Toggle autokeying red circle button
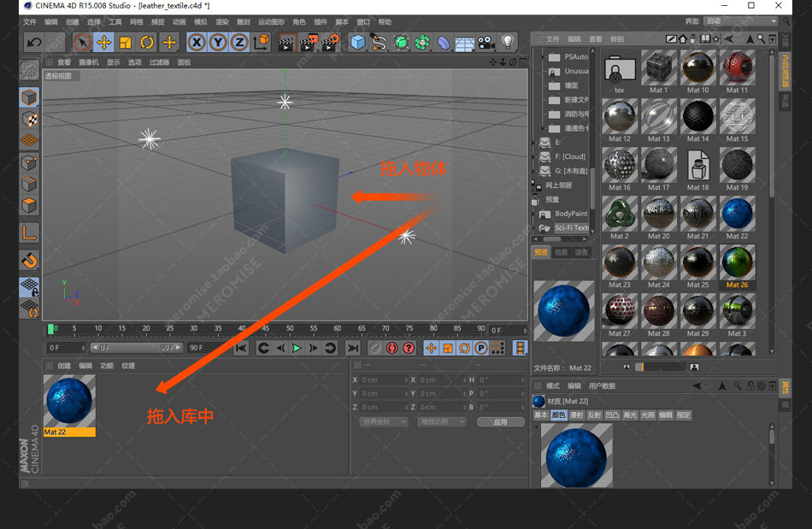The height and width of the screenshot is (529, 812). coord(392,348)
